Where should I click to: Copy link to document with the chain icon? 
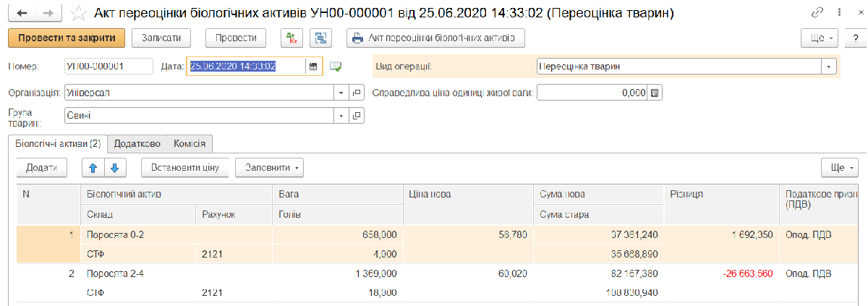pyautogui.click(x=817, y=13)
